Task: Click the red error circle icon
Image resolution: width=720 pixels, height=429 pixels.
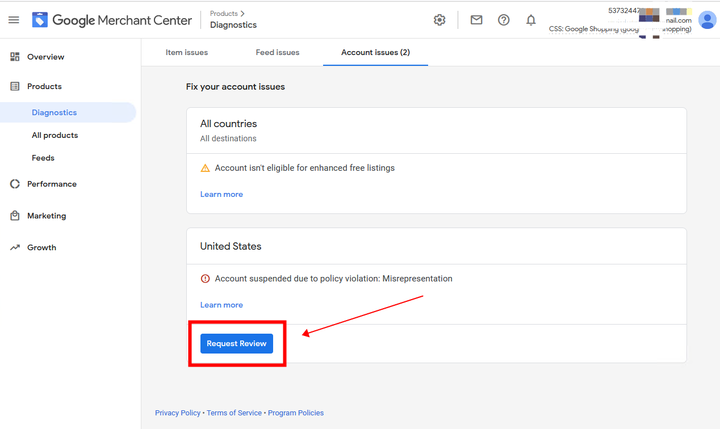Action: point(205,278)
